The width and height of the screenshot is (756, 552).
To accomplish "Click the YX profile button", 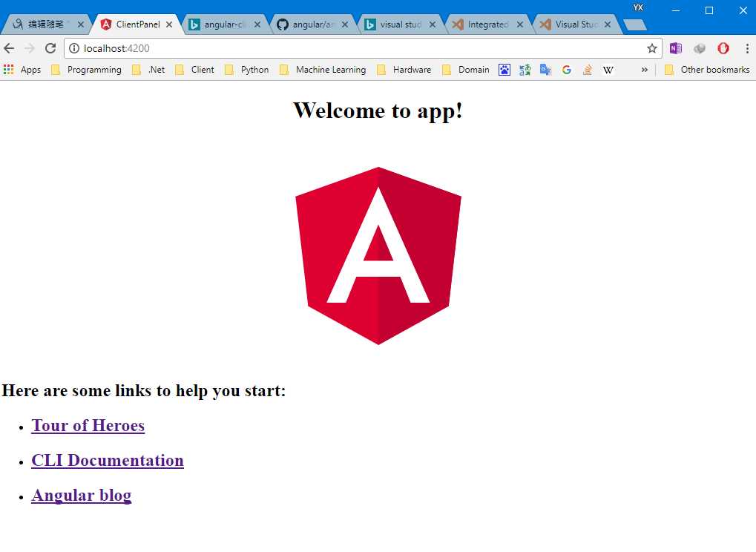I will click(x=638, y=7).
